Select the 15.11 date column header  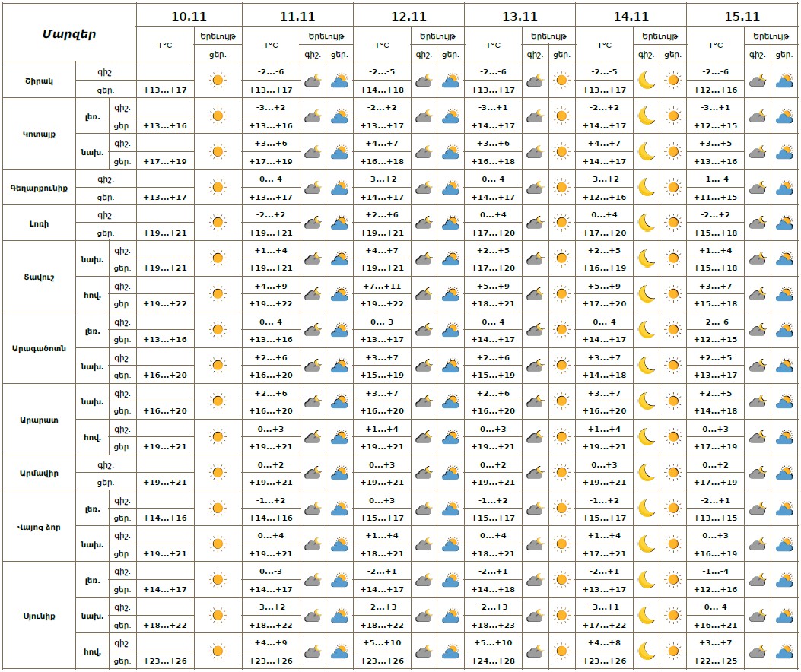tap(742, 15)
